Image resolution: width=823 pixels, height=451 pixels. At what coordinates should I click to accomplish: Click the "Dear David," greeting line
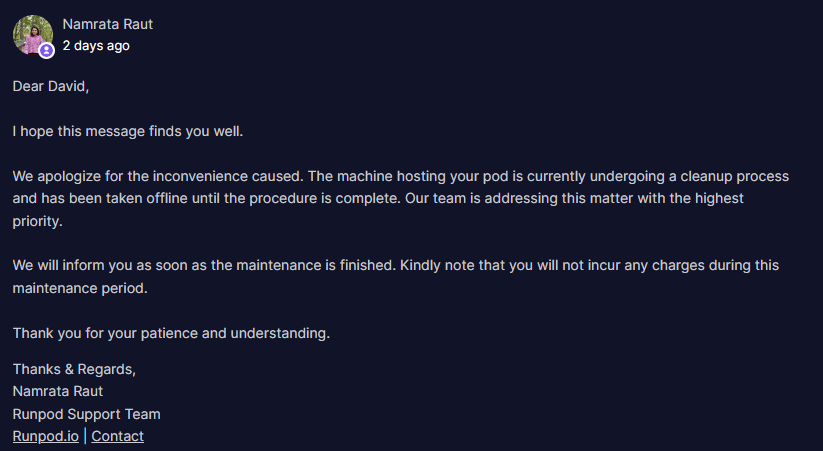pos(51,86)
